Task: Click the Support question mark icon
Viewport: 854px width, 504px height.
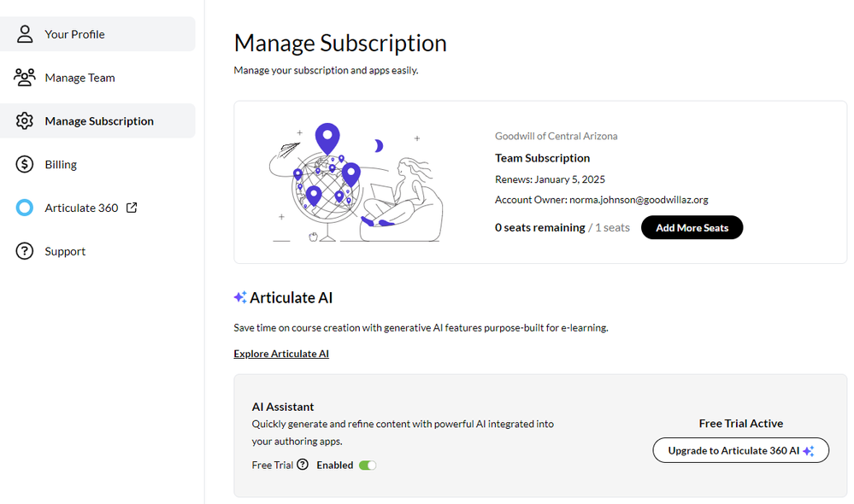Action: [x=25, y=251]
